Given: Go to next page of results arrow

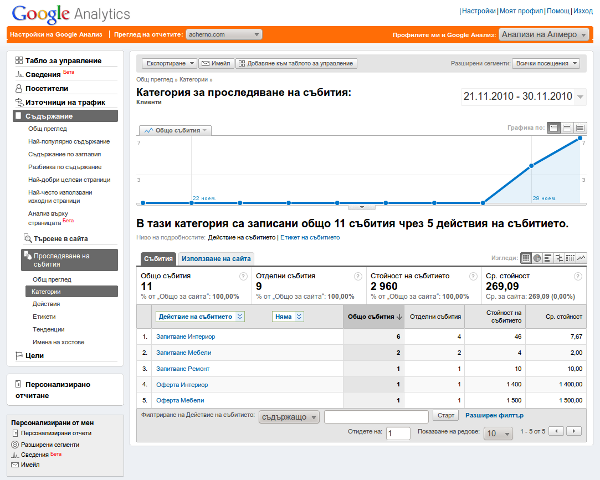Looking at the screenshot, I should coord(574,431).
